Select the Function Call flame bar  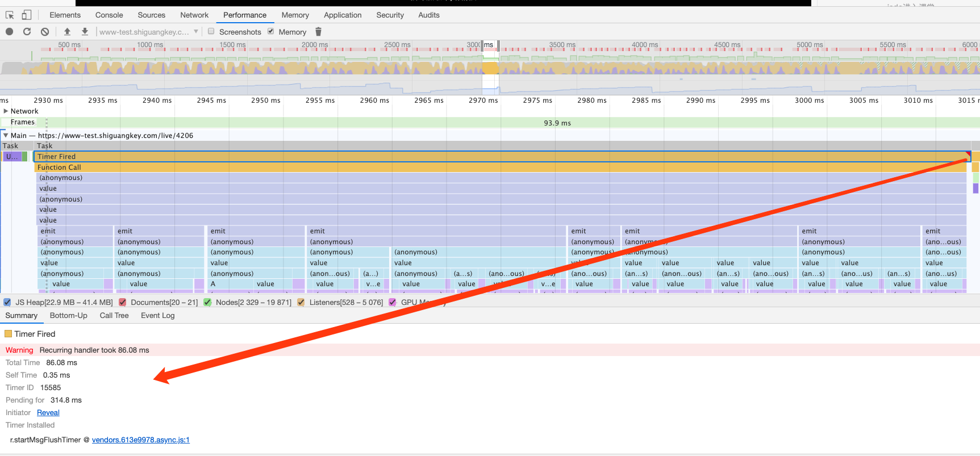click(501, 168)
